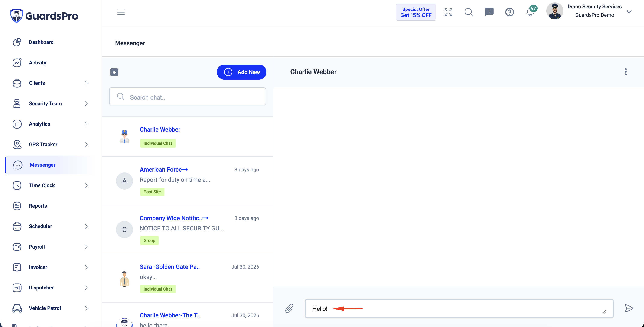Expand the Scheduler submenu arrow
The height and width of the screenshot is (327, 644).
coord(86,227)
